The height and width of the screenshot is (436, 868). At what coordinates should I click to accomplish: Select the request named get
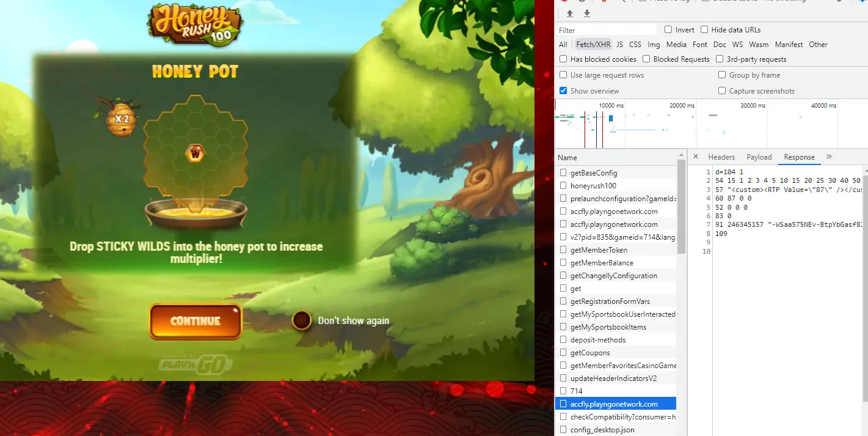pyautogui.click(x=616, y=289)
